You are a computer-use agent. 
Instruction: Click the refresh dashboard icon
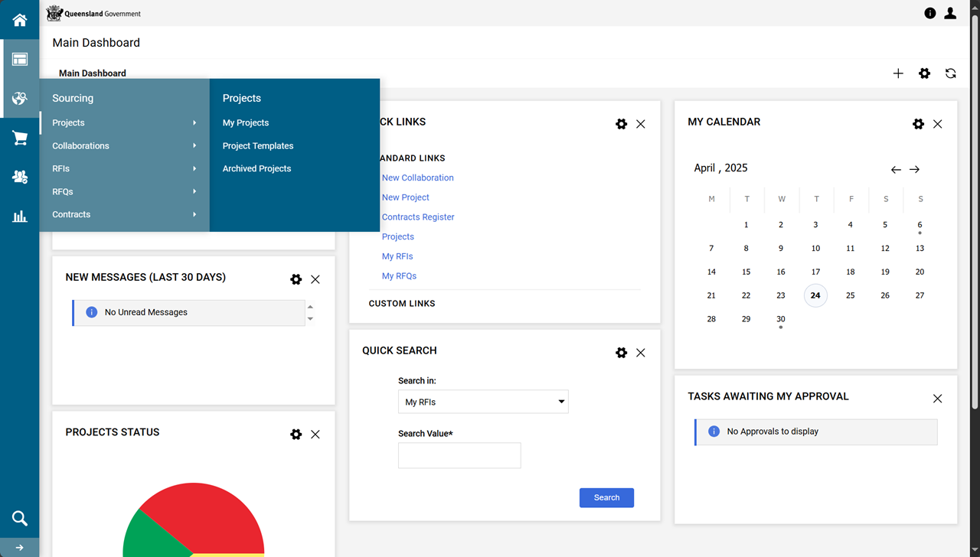click(x=950, y=73)
